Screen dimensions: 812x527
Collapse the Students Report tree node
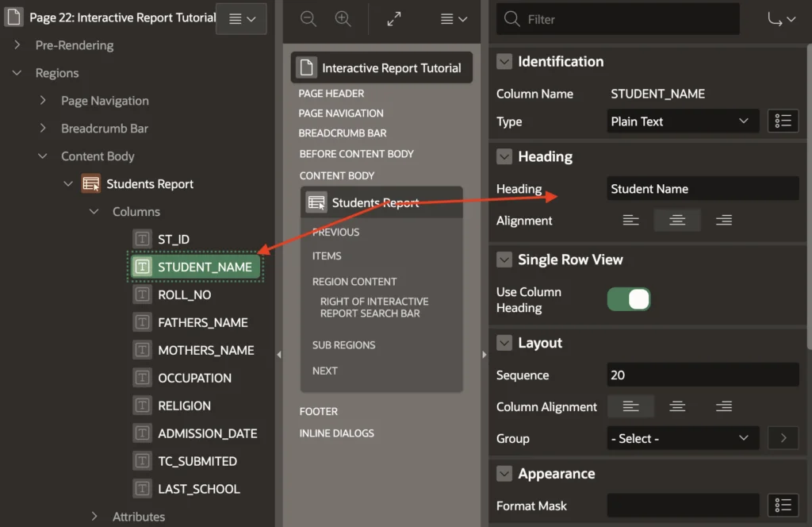point(68,184)
